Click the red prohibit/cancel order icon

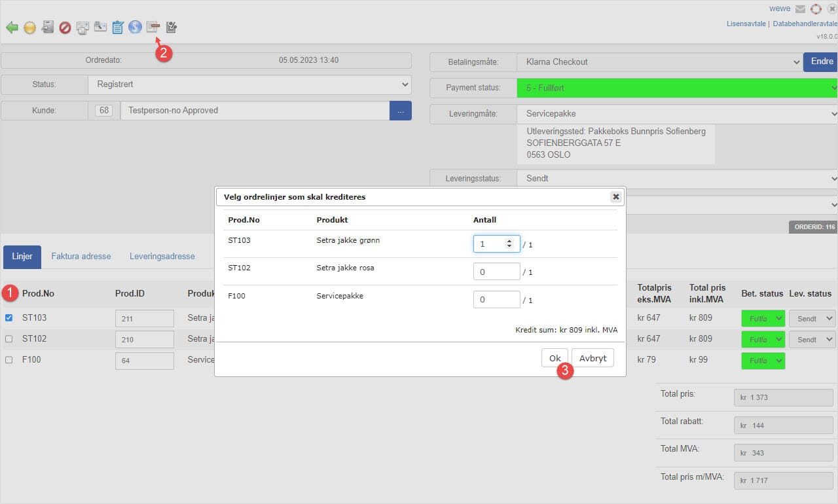[65, 27]
